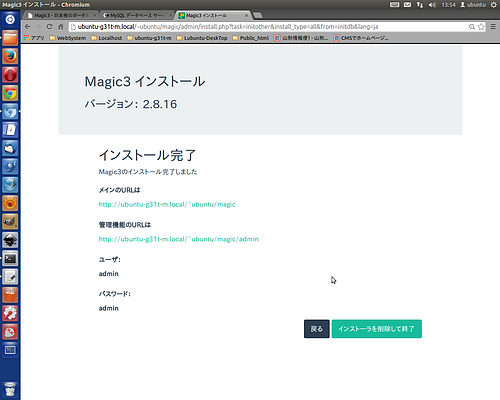Image resolution: width=500 pixels, height=400 pixels.
Task: Launch Inkscape from the dock
Action: pyautogui.click(x=10, y=240)
